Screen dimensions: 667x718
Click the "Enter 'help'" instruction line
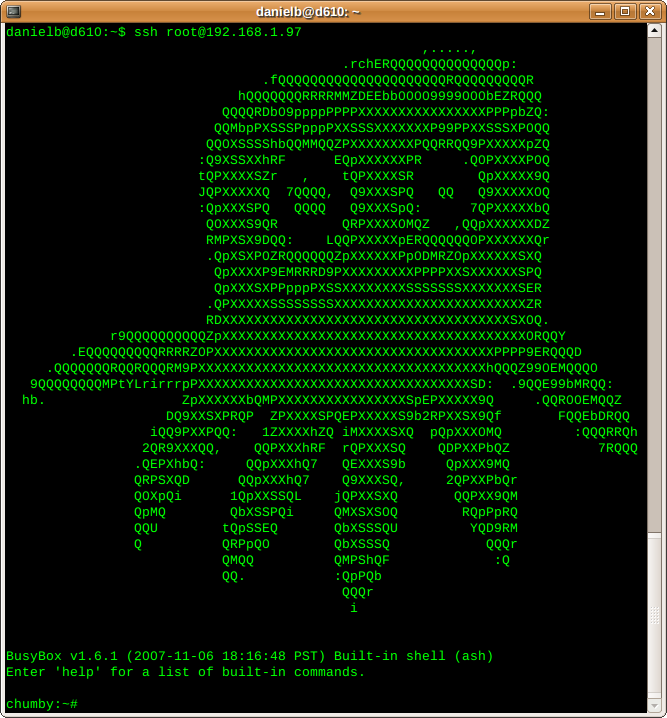pyautogui.click(x=186, y=672)
